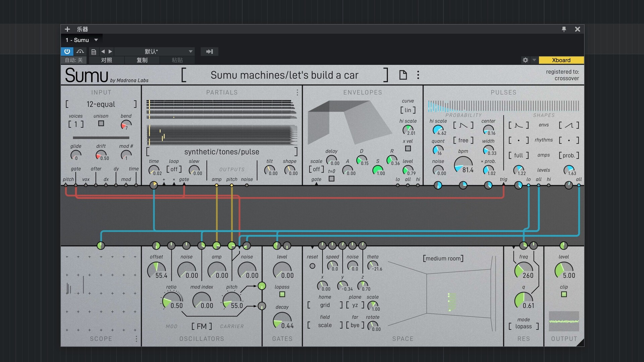Select the envs ramp shape icon
The image size is (644, 362).
pyautogui.click(x=569, y=125)
